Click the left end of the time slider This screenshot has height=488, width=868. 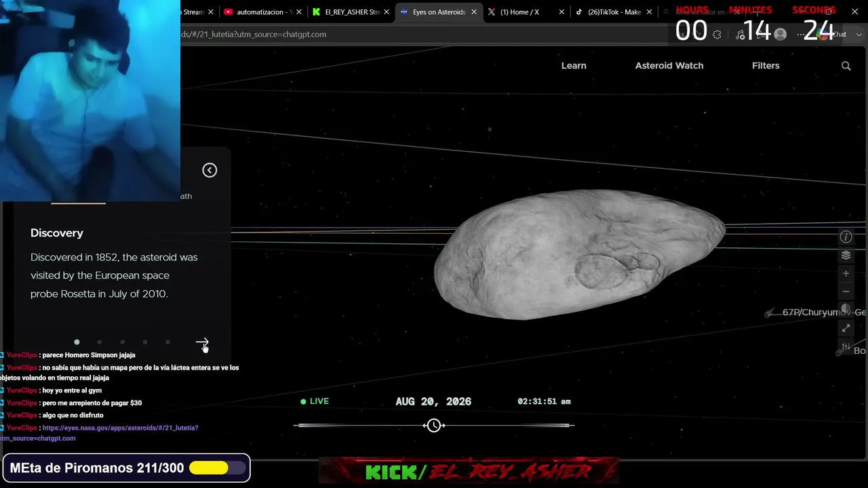[x=297, y=426]
